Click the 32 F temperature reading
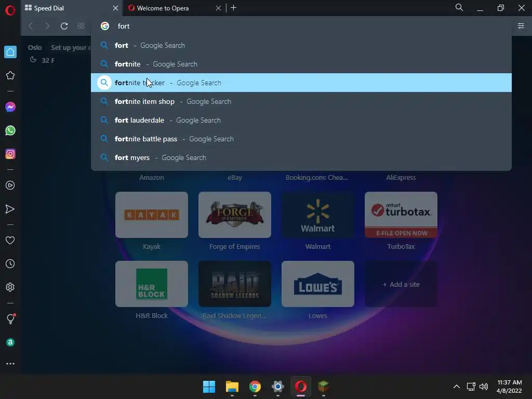 [x=48, y=60]
